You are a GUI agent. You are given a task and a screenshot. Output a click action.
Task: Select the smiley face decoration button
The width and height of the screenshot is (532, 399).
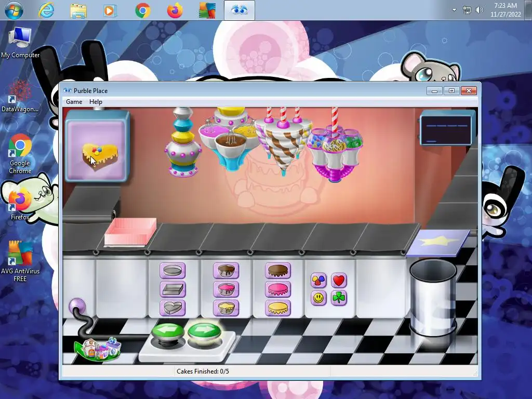(318, 298)
